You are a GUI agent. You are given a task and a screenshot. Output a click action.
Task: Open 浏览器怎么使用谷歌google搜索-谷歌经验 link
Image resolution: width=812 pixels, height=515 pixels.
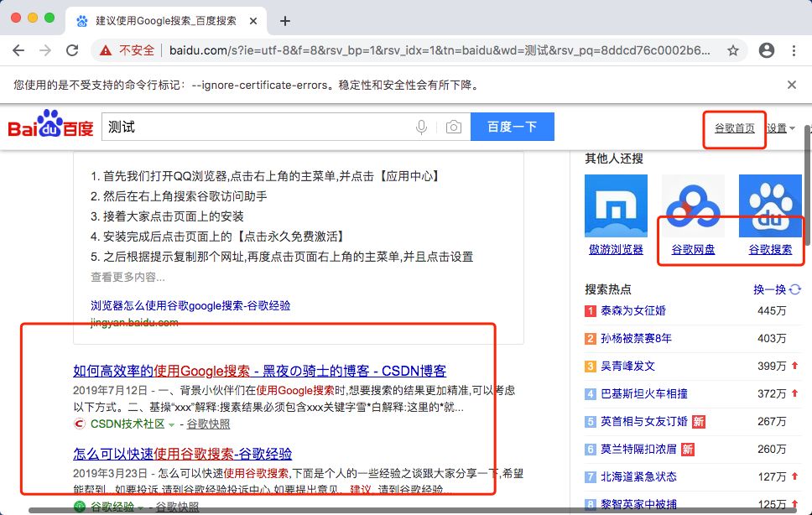[190, 305]
